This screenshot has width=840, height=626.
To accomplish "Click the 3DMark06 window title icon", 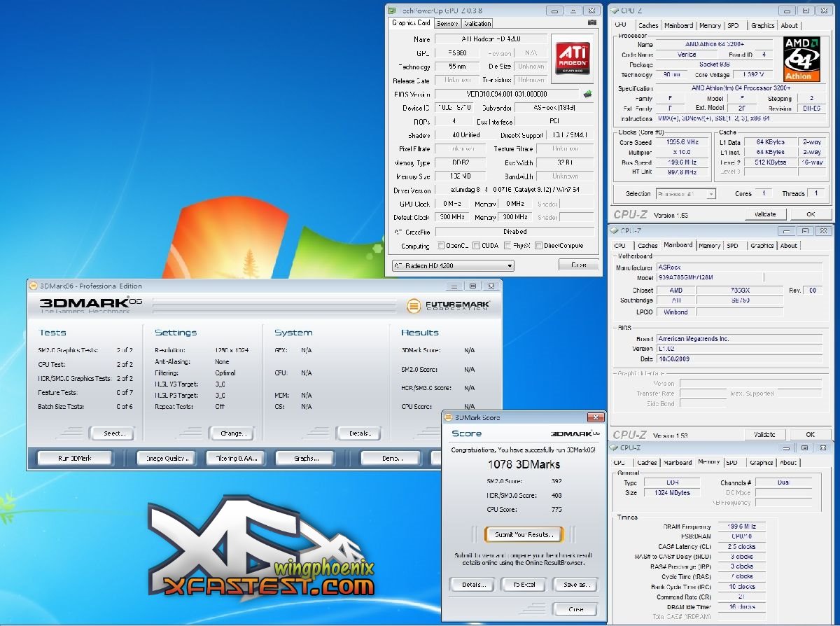I will click(x=33, y=286).
